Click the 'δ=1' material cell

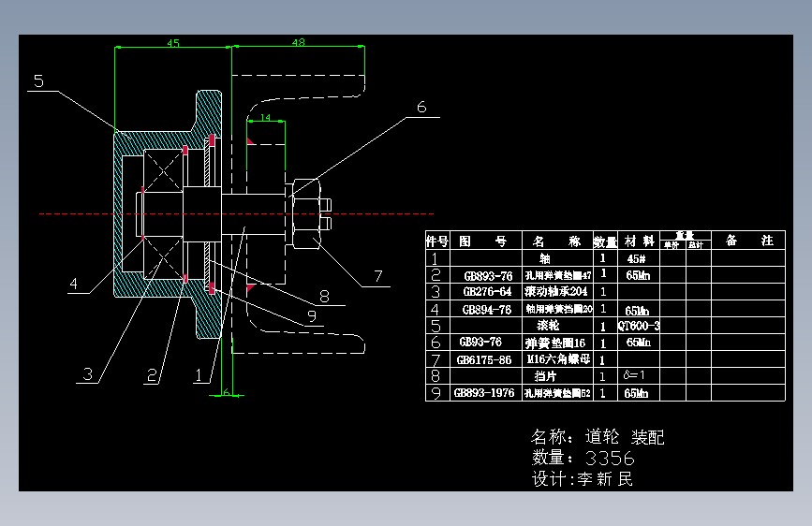click(634, 374)
